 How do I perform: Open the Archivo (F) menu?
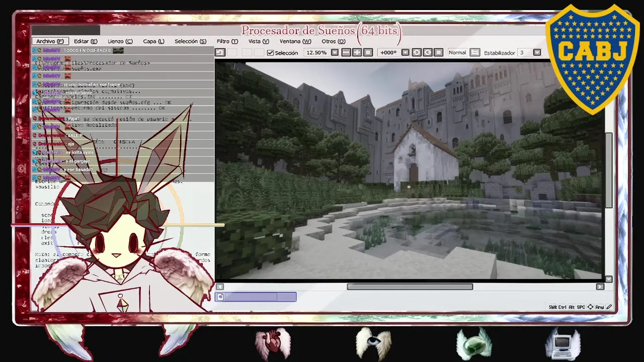tap(50, 41)
